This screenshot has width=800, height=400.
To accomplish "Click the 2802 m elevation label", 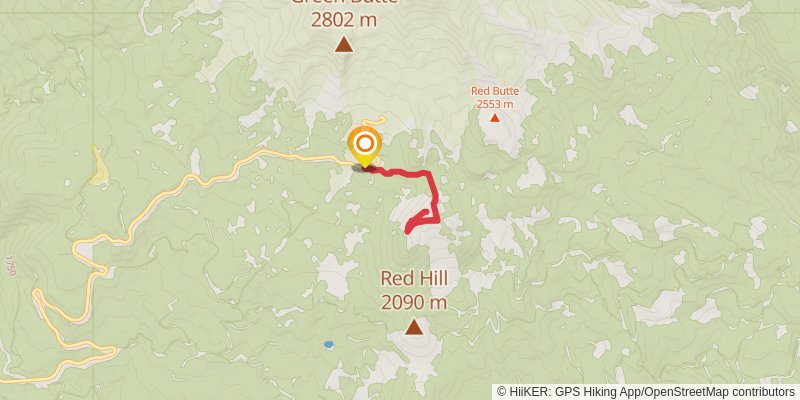I will 344,20.
